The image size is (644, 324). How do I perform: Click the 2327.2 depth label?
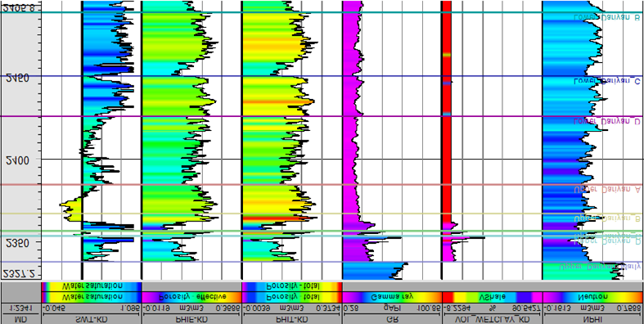point(19,274)
